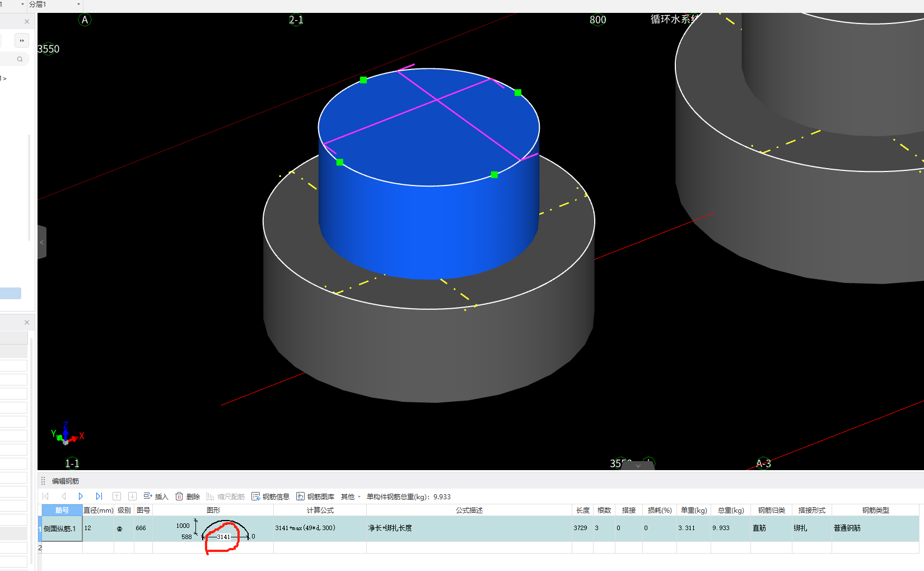Close the lower left side panel
Image resolution: width=924 pixels, height=571 pixels.
(27, 322)
